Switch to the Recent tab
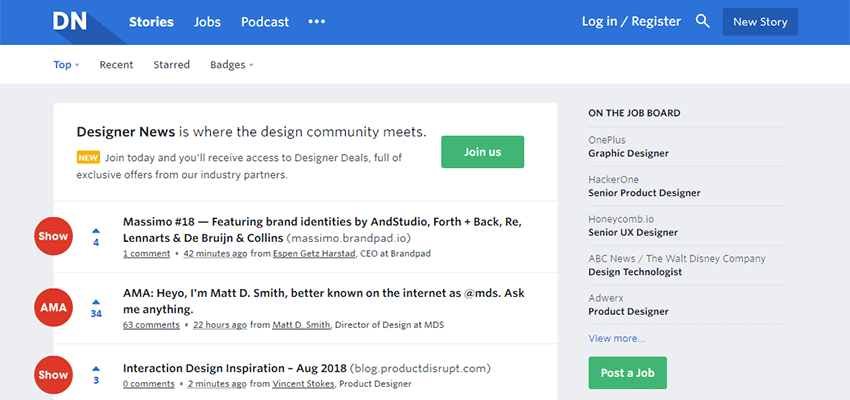850x400 pixels. coord(116,65)
